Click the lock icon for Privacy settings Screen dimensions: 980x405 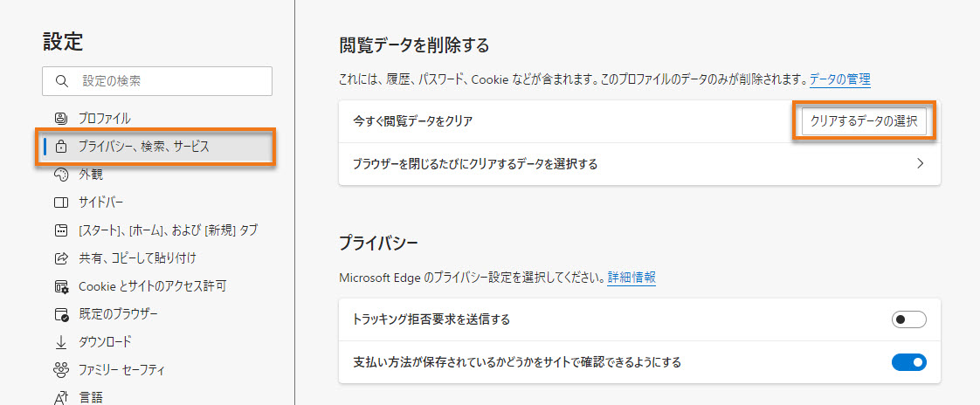61,147
